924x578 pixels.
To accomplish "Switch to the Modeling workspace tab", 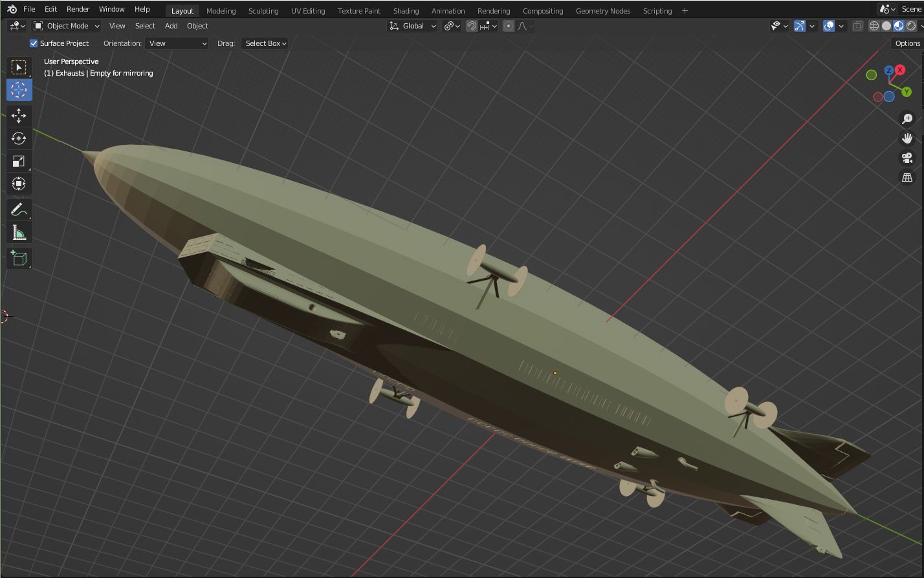I will tap(221, 11).
